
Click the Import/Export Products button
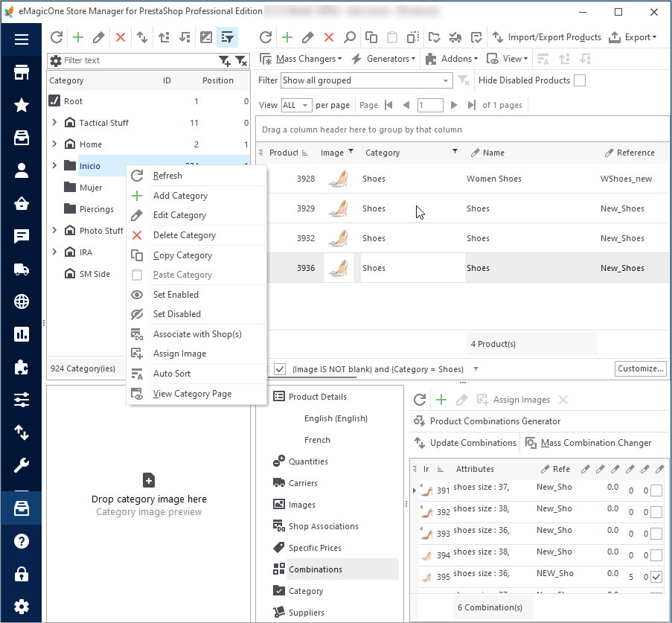click(x=546, y=37)
